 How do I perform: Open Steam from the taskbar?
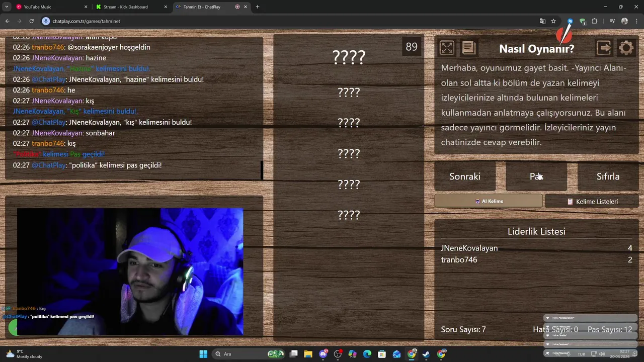tap(426, 354)
